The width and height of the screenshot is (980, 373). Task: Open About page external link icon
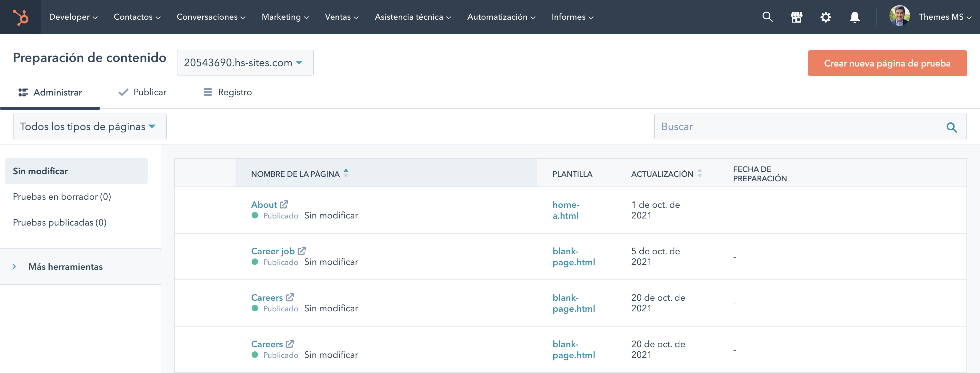pos(284,204)
